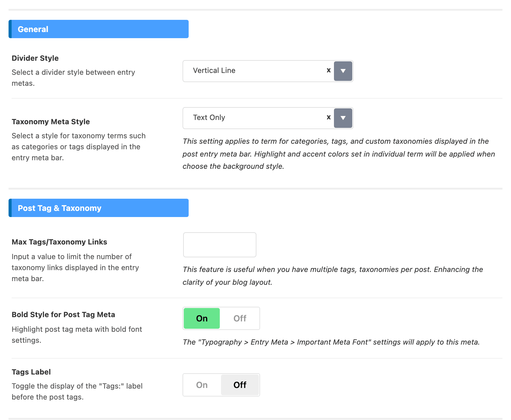Click 'Highlight post tag meta with bold' description
Screen dimensions: 511x420
(77, 335)
